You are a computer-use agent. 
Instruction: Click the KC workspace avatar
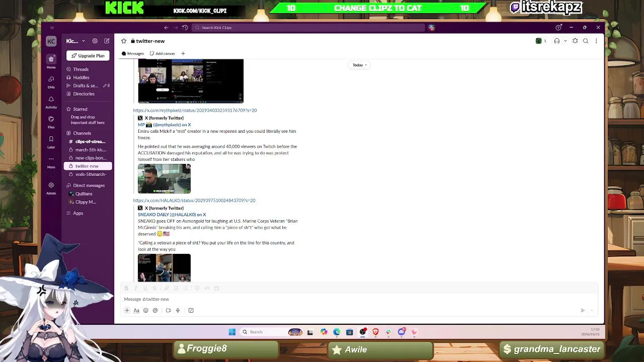51,41
